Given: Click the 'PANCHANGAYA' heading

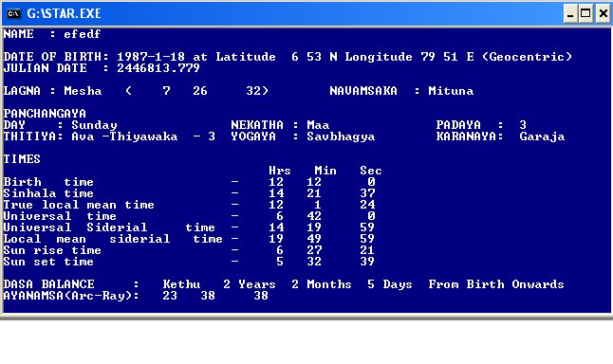Looking at the screenshot, I should [x=45, y=114].
